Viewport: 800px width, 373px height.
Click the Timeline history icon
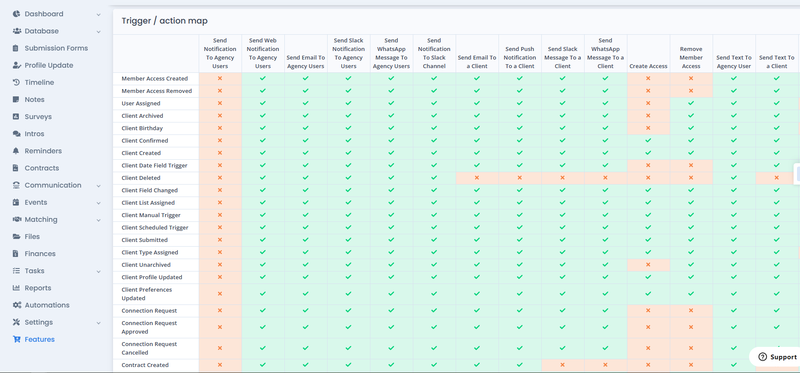[x=16, y=82]
